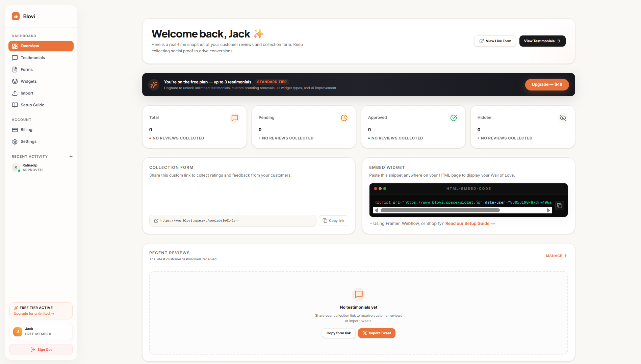Click the STANDARD TIER badge
Viewport: 641px width, 364px height.
pos(272,82)
